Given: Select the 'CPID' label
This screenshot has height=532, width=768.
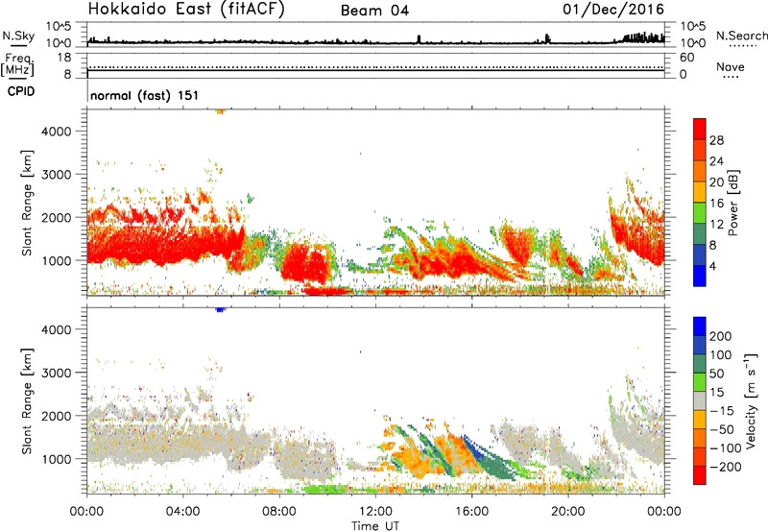Looking at the screenshot, I should tap(21, 91).
